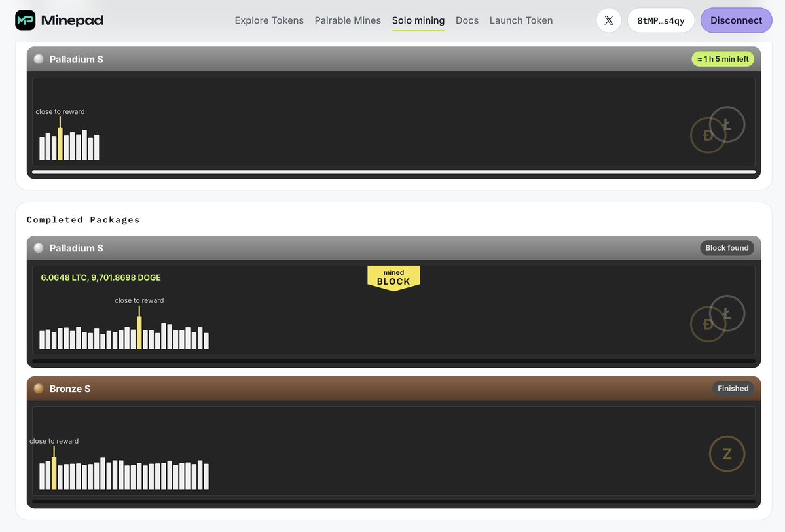
Task: Open the X social link icon
Action: click(609, 20)
